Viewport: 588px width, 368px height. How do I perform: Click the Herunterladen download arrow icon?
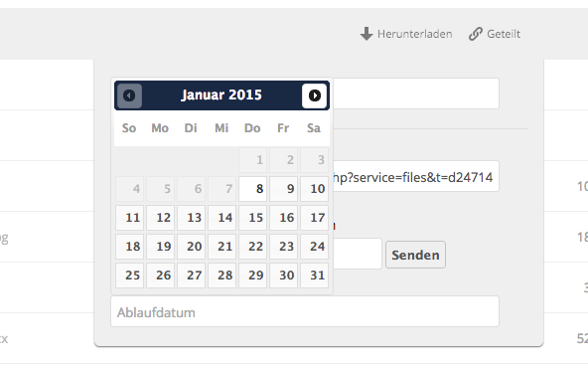367,34
